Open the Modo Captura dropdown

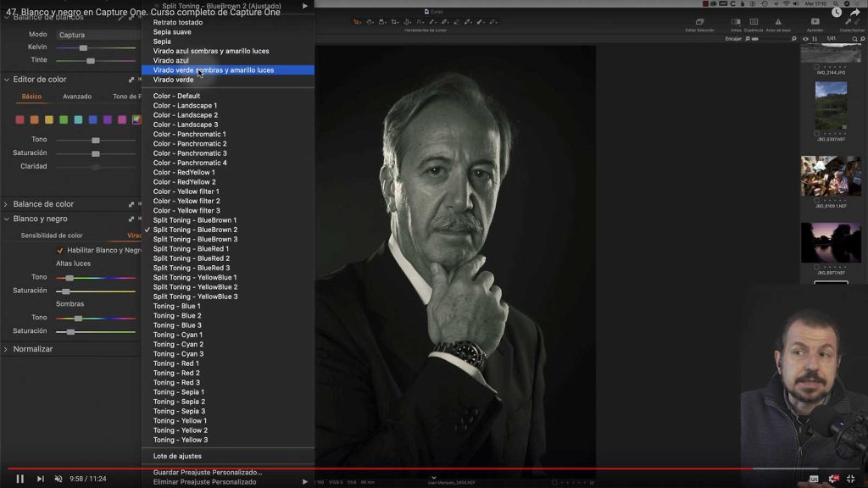98,34
